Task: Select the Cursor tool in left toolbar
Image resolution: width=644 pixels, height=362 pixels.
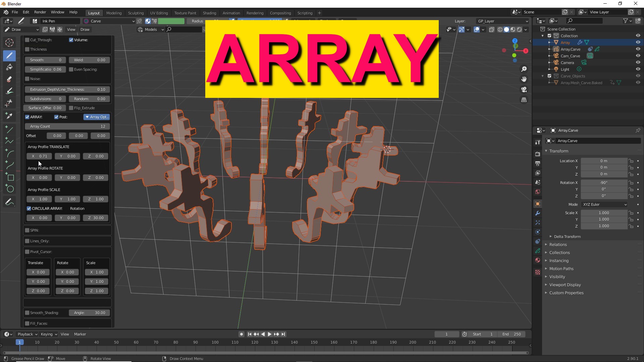Action: [9, 43]
